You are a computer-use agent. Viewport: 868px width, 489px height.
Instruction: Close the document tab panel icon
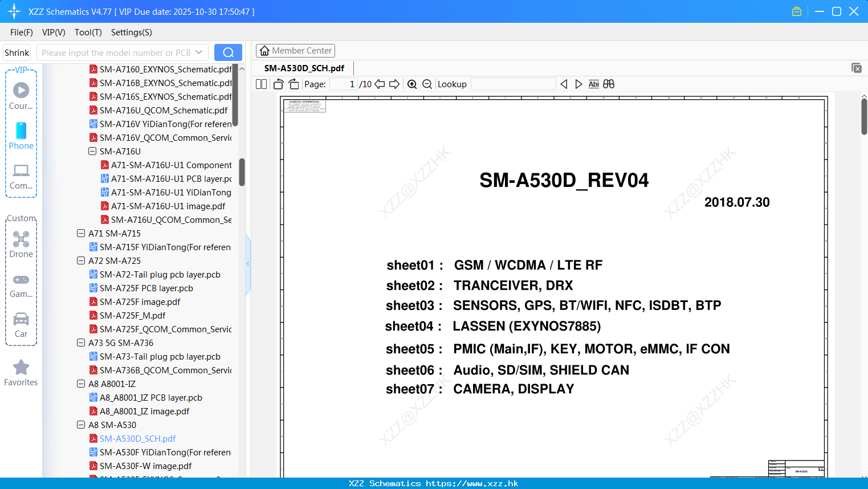857,68
